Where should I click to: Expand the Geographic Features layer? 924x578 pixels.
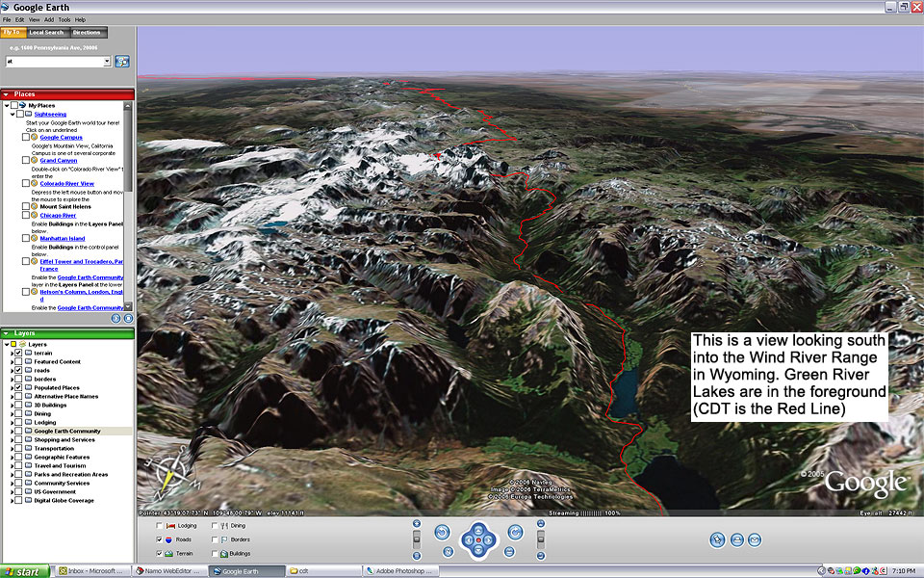(12, 457)
